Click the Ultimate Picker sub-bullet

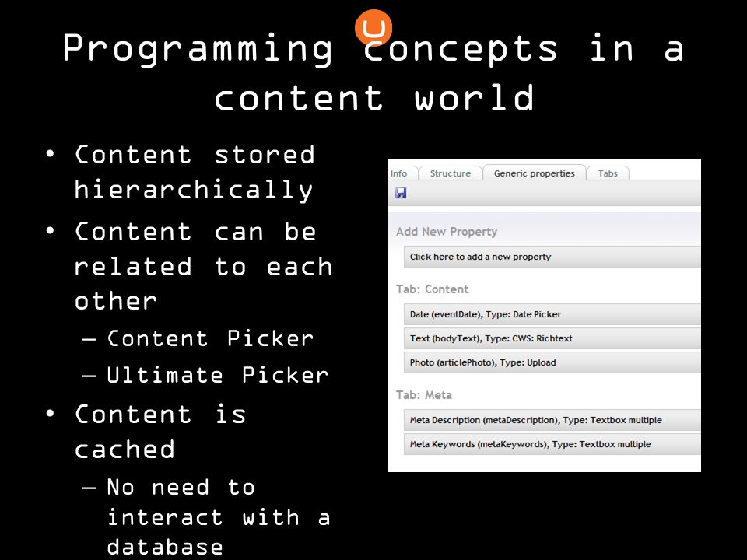[218, 375]
